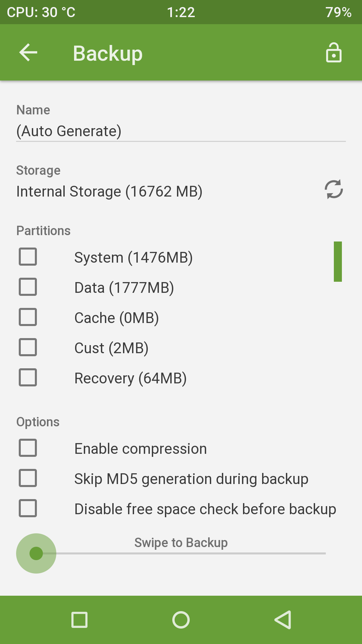Tap the refresh storage sizes icon

334,190
